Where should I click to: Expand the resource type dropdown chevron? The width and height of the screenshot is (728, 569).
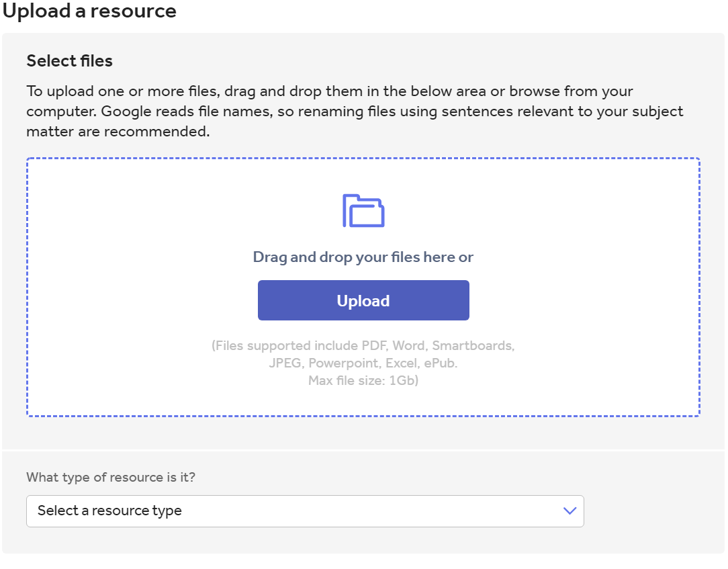(x=570, y=511)
